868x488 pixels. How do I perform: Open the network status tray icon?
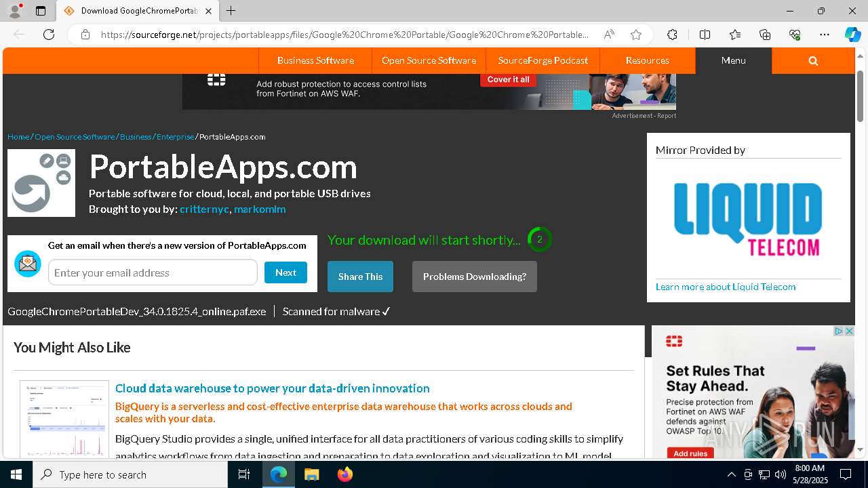[764, 474]
